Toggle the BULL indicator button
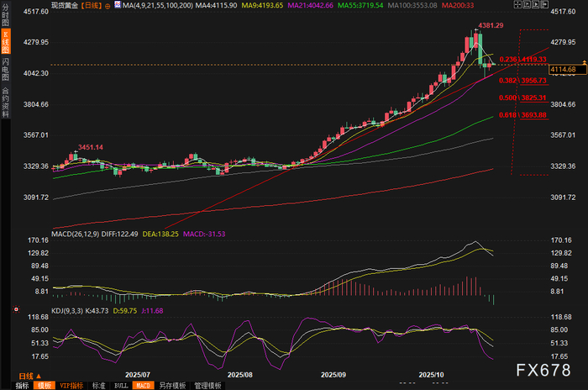The height and width of the screenshot is (390, 588). coord(121,385)
